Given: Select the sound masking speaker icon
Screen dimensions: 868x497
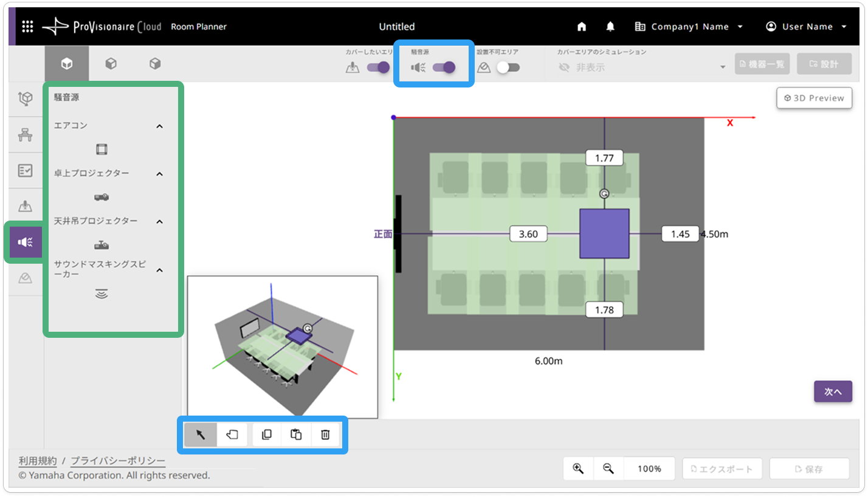Looking at the screenshot, I should click(x=102, y=294).
